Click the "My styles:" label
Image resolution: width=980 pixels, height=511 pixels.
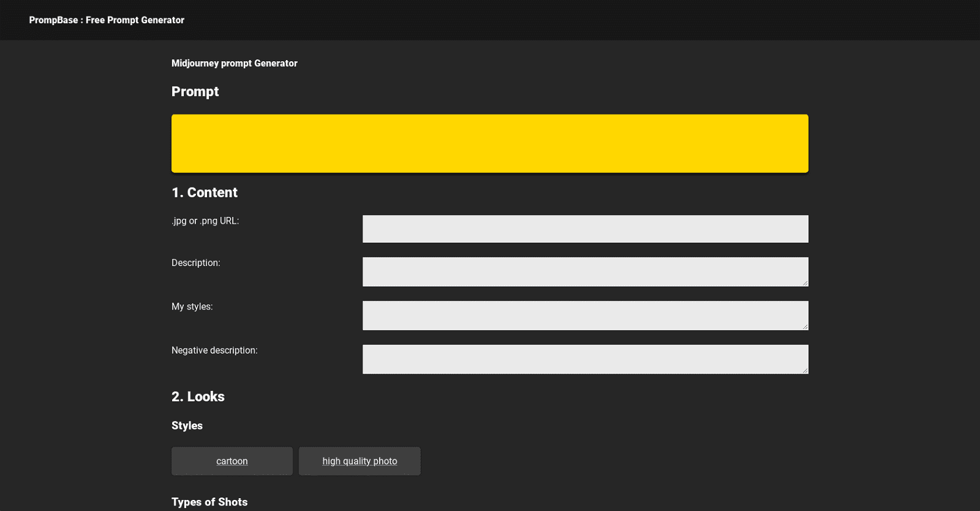pos(192,306)
